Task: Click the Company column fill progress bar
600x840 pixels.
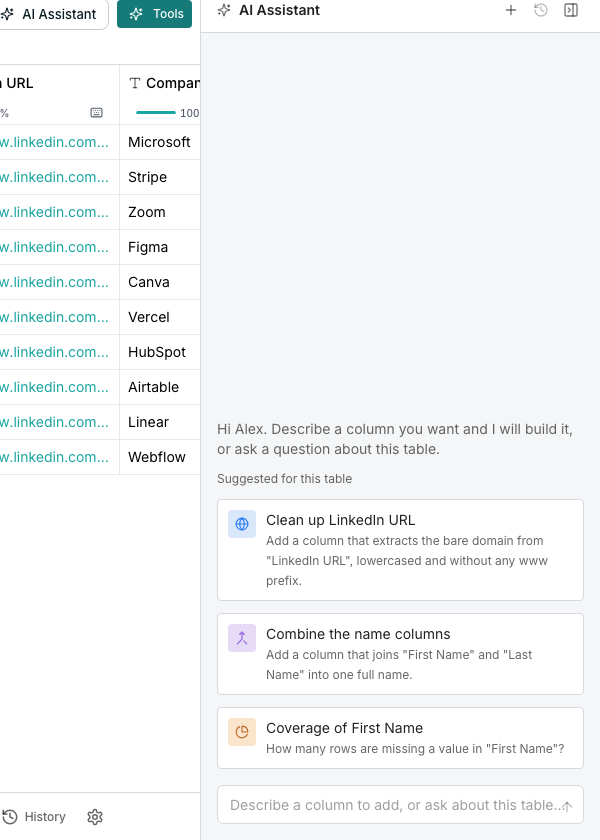Action: click(156, 112)
